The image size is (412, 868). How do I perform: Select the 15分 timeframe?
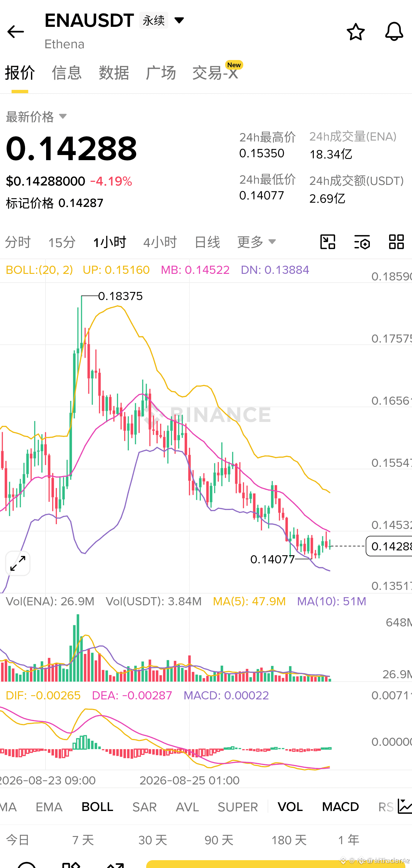point(62,242)
